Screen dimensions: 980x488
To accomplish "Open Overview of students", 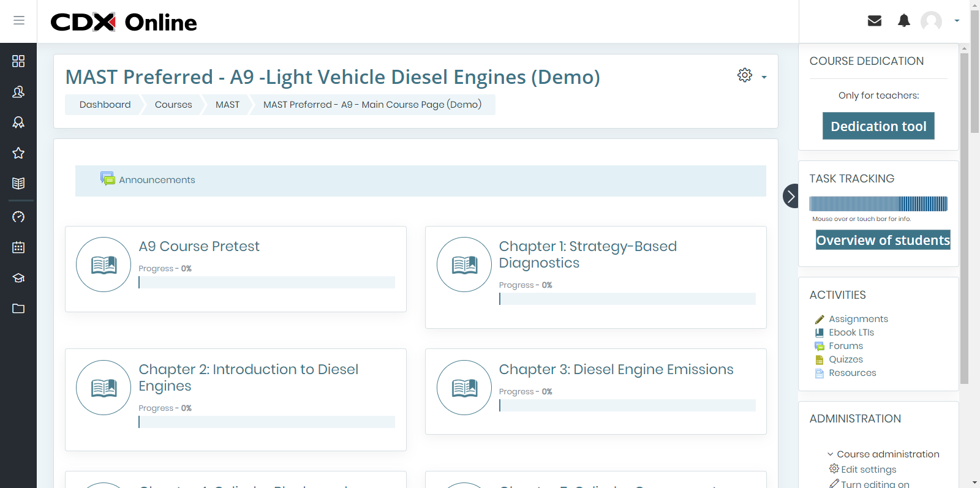I will [x=883, y=240].
